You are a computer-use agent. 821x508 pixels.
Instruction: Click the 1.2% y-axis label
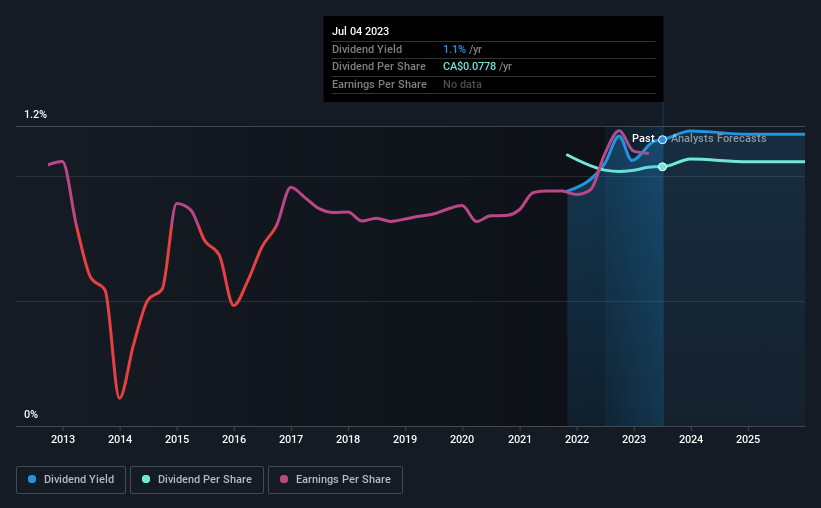pyautogui.click(x=36, y=115)
